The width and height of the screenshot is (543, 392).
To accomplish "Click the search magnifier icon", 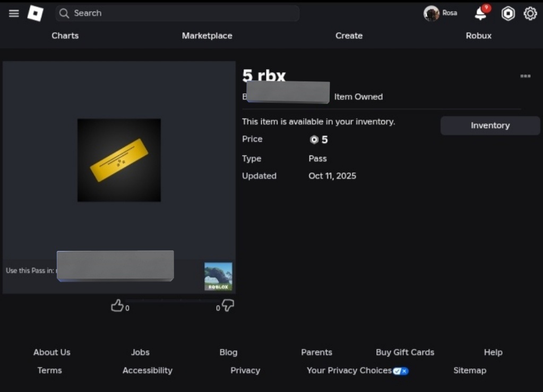I will click(x=64, y=13).
